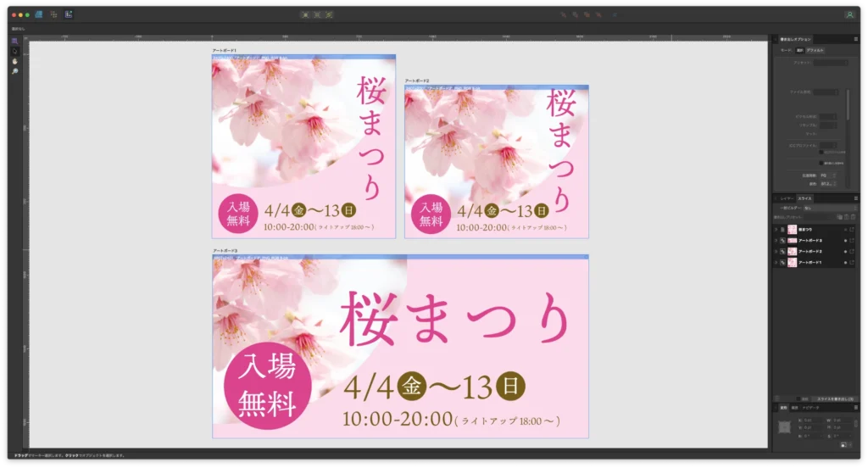Click the デフォルト mode button
Screen dimensions: 868x468
[815, 51]
